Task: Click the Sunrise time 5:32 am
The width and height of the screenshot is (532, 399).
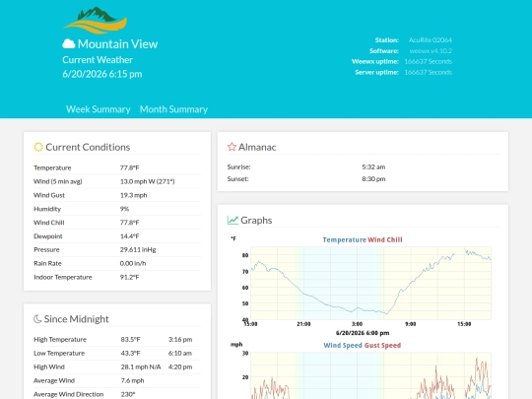Action: (x=373, y=166)
